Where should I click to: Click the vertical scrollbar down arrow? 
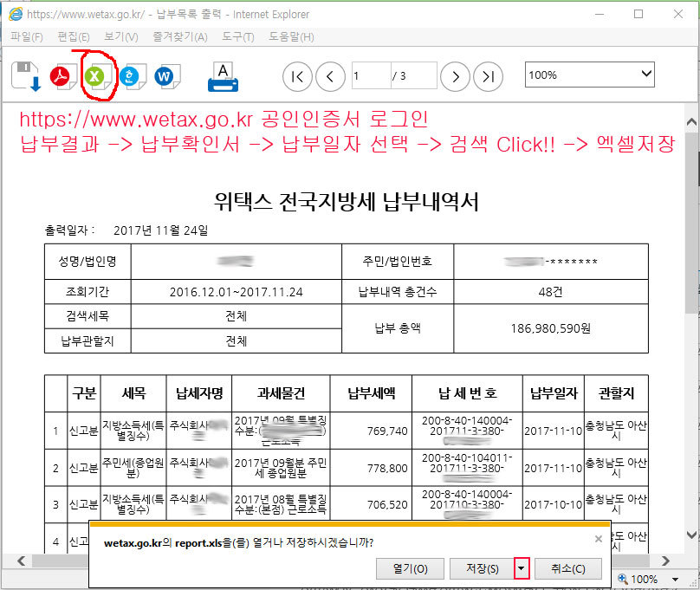(x=691, y=535)
